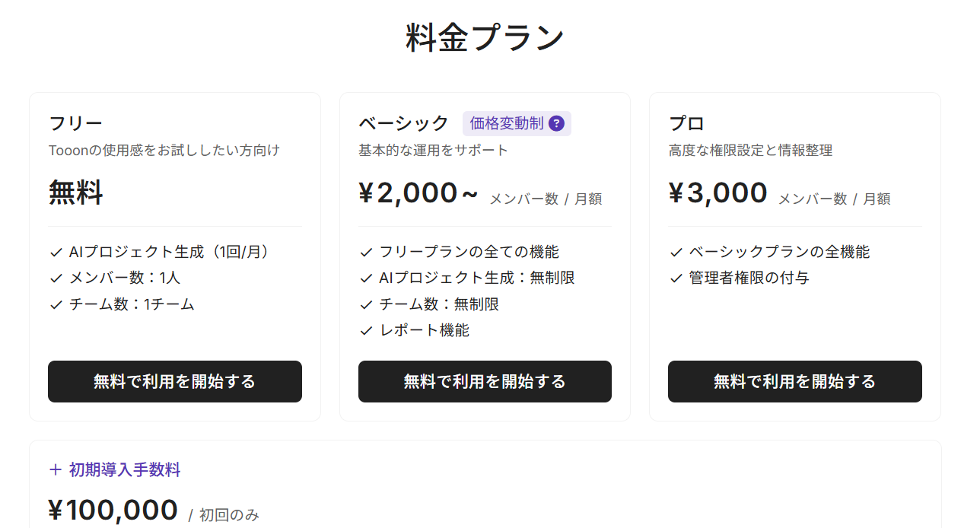Click the 価格変動制 badge label

pos(507,123)
